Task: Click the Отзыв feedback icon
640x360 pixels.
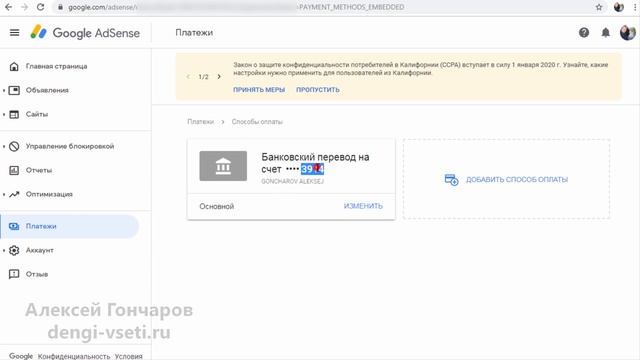Action: pos(14,274)
